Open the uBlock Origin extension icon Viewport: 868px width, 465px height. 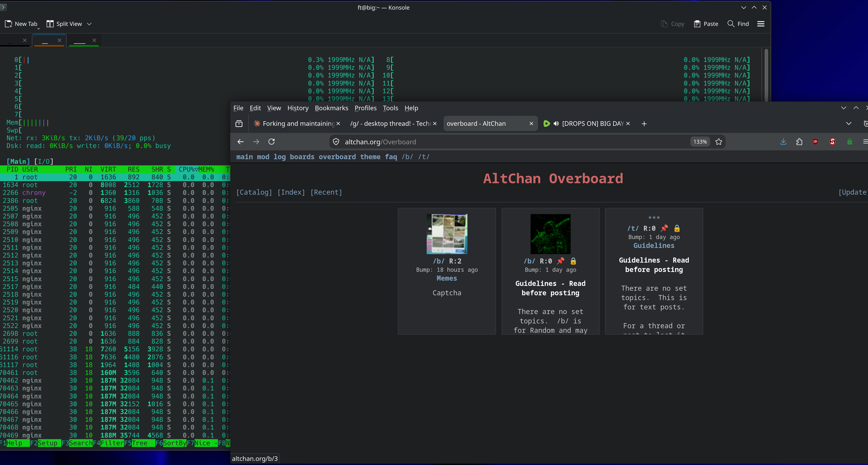pos(815,142)
